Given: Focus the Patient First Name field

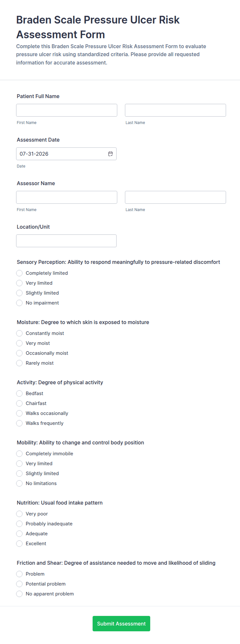Looking at the screenshot, I should click(x=67, y=110).
